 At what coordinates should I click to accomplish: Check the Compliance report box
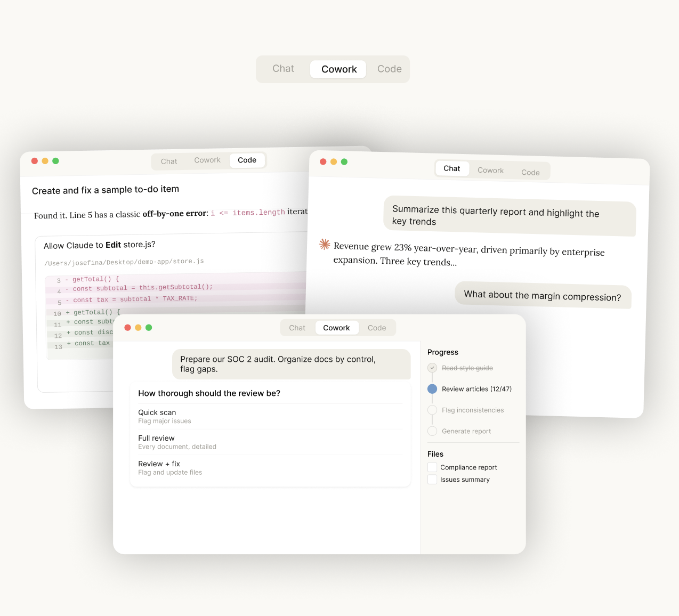(432, 467)
